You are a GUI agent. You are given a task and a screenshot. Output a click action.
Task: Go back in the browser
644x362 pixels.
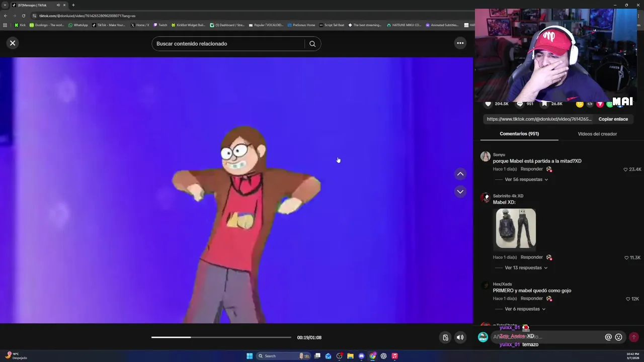[5, 16]
